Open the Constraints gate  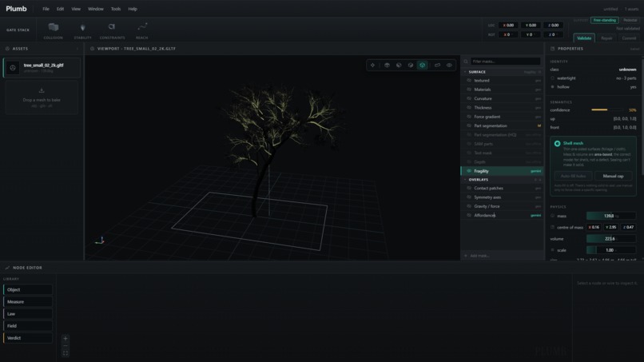[112, 31]
